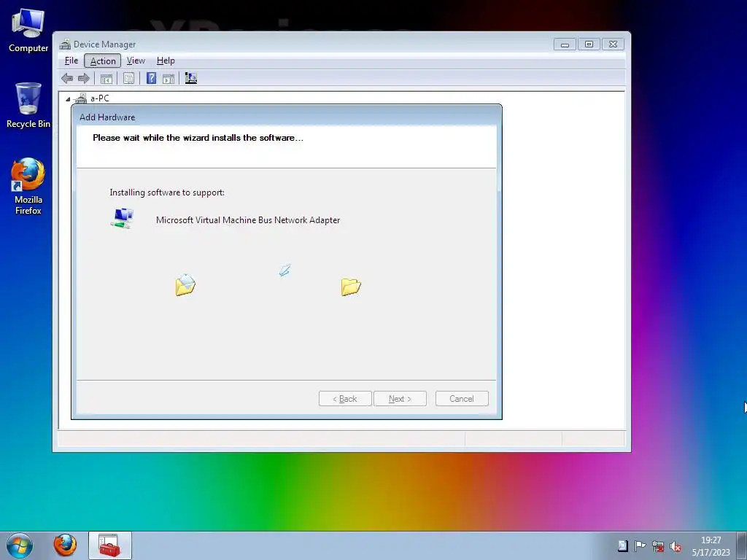The width and height of the screenshot is (747, 560).
Task: Click the Next button in wizard
Action: coord(400,399)
